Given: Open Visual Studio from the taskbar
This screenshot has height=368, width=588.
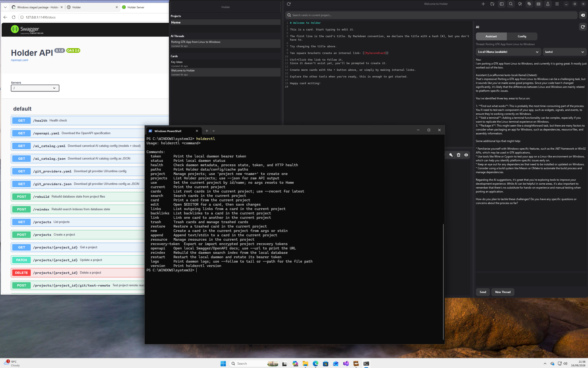Looking at the screenshot, I should click(346, 364).
